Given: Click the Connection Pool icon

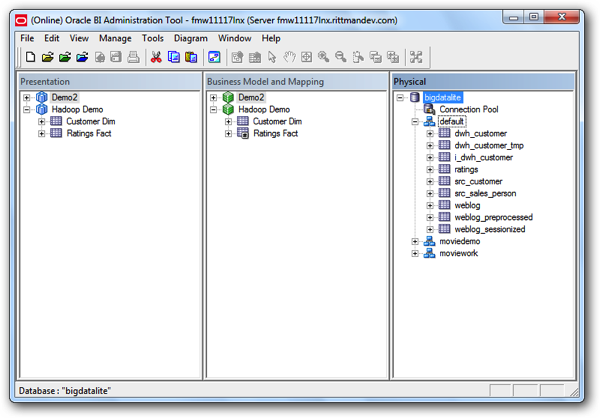Looking at the screenshot, I should coord(429,109).
